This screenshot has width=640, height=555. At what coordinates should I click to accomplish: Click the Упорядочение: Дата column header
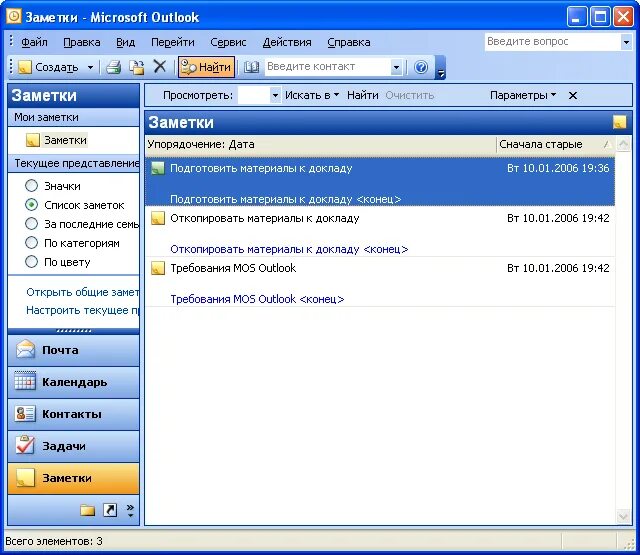[x=320, y=144]
